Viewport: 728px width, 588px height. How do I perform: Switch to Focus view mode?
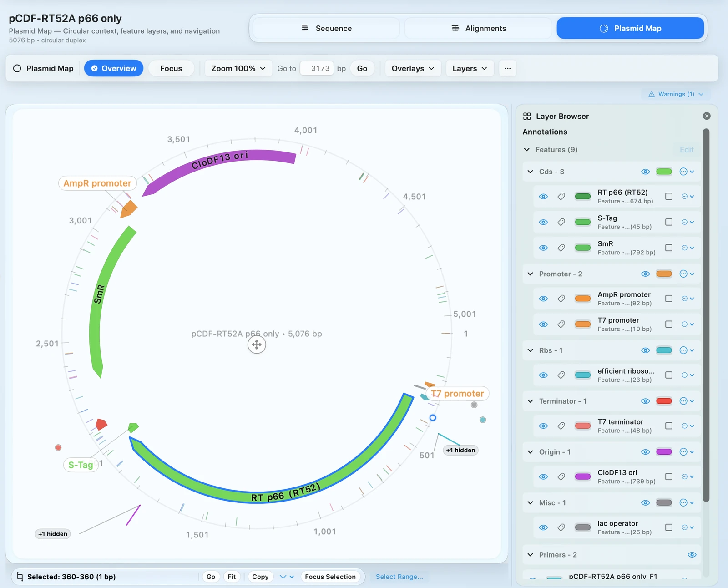coord(171,68)
